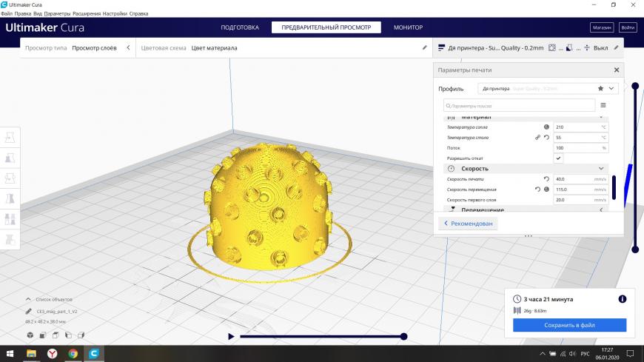
Task: Select the Move tool in the left toolbar
Action: tap(10, 138)
